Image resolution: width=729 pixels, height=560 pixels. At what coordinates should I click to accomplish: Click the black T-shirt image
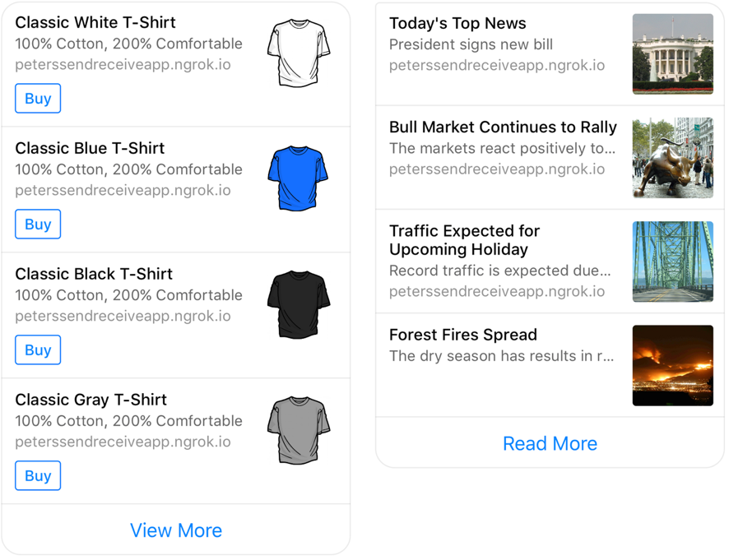point(299,304)
